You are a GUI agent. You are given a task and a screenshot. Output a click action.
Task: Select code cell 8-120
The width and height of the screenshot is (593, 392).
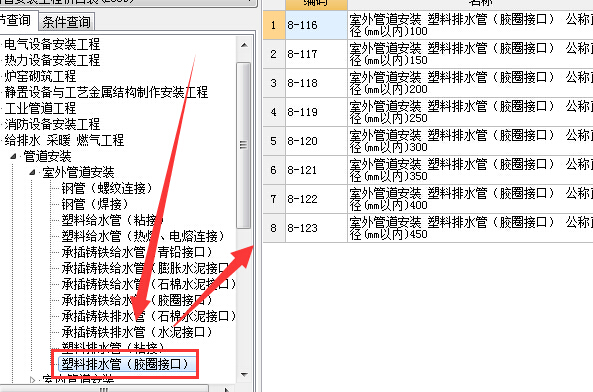point(316,141)
